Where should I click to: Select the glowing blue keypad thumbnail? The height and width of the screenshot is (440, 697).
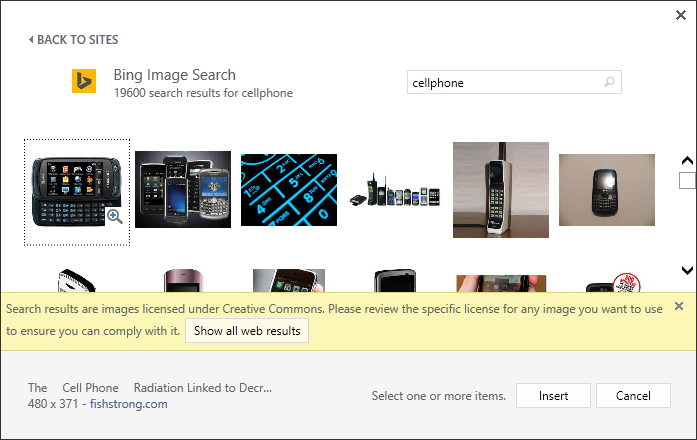point(289,189)
